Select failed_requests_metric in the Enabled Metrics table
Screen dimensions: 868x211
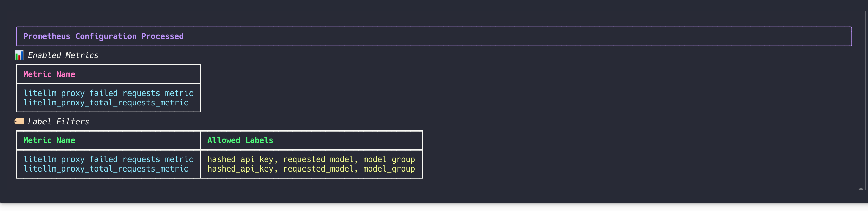pos(108,93)
